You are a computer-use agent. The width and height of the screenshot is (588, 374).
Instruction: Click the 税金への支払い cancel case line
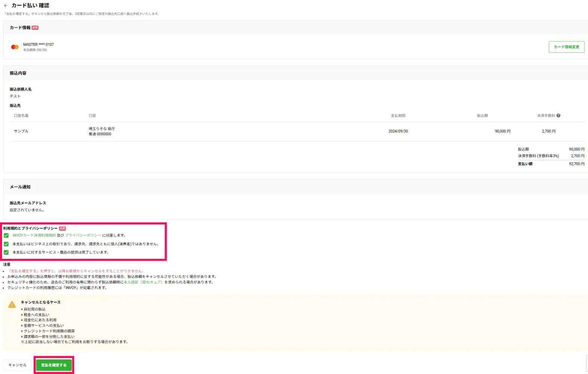(35, 315)
